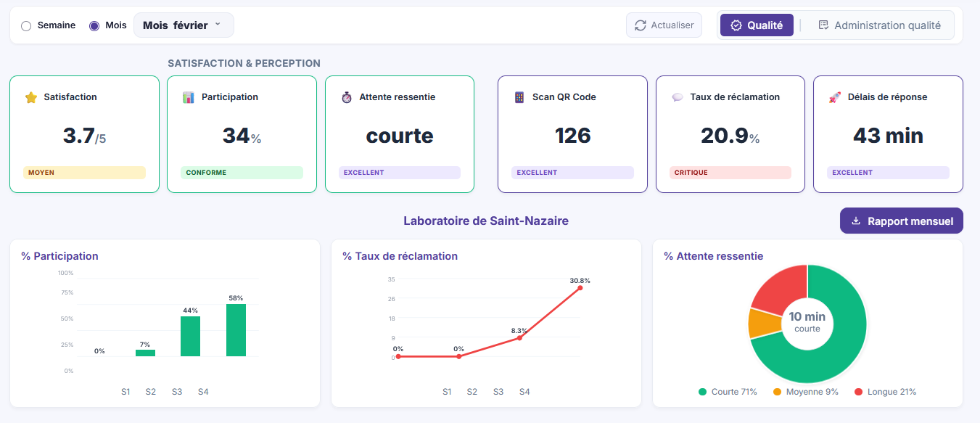Click the donut chart center showing 10 min
The height and width of the screenshot is (423, 980).
807,324
